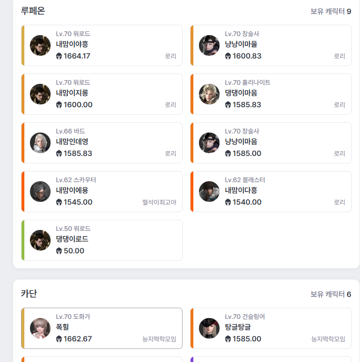Click the helmet icon next to 1540.00
The height and width of the screenshot is (362, 360).
point(228,202)
